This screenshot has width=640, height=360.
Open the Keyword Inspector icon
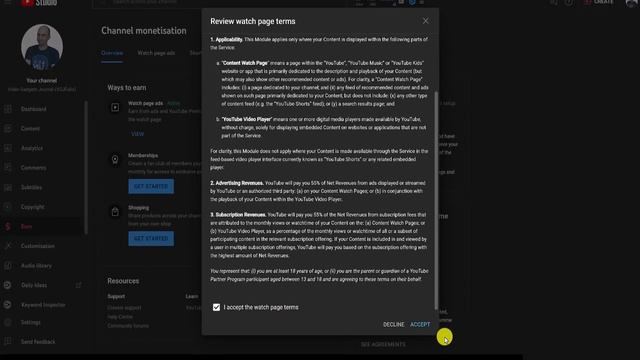8,305
